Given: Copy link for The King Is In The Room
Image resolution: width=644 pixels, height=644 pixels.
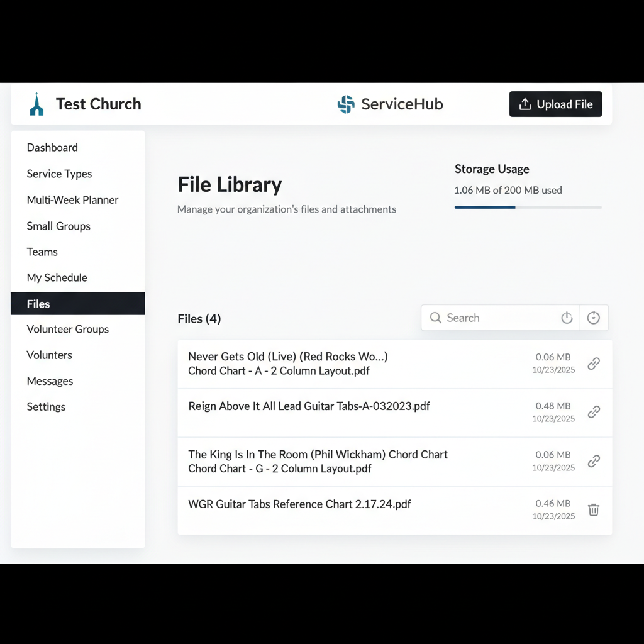Looking at the screenshot, I should 593,461.
